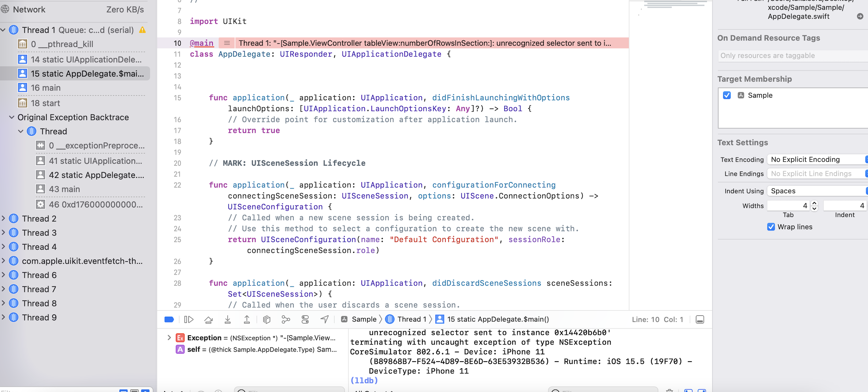Toggle the breakpoint activation icon
Image resolution: width=868 pixels, height=392 pixels.
tap(169, 319)
